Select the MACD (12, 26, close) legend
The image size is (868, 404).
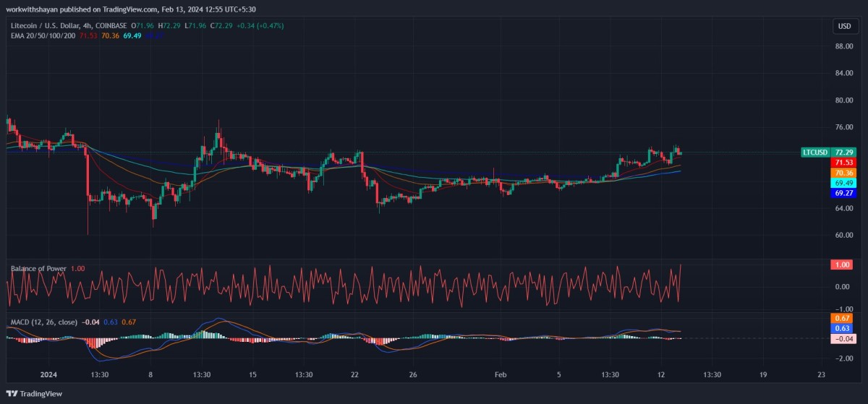point(43,322)
